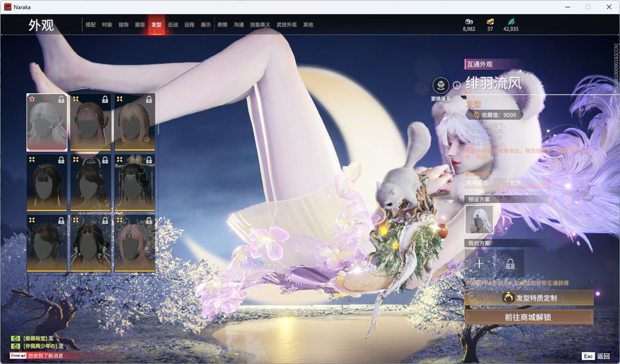This screenshot has width=620, height=364.
Task: Select the white-haired hairstyle thumbnail
Action: (x=47, y=122)
